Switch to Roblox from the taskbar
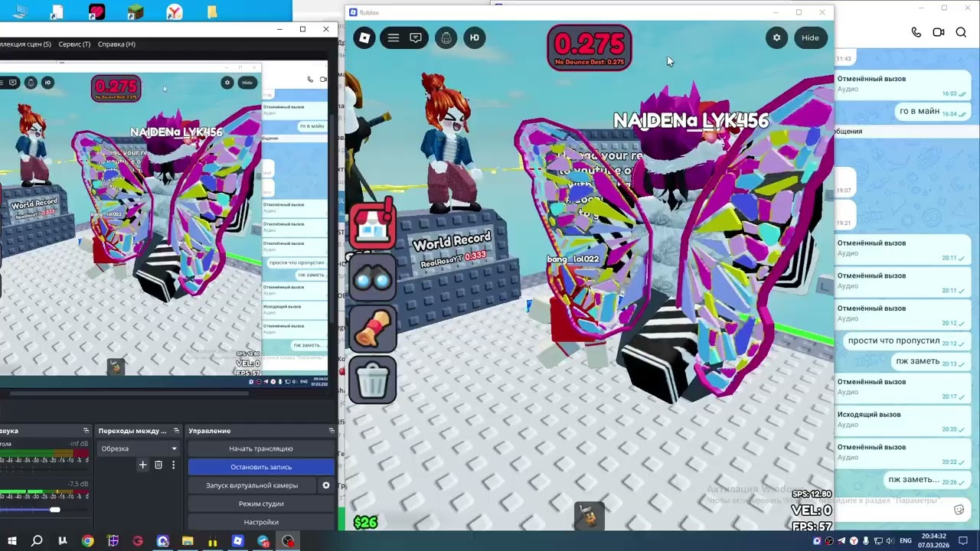980x551 pixels. tap(238, 541)
